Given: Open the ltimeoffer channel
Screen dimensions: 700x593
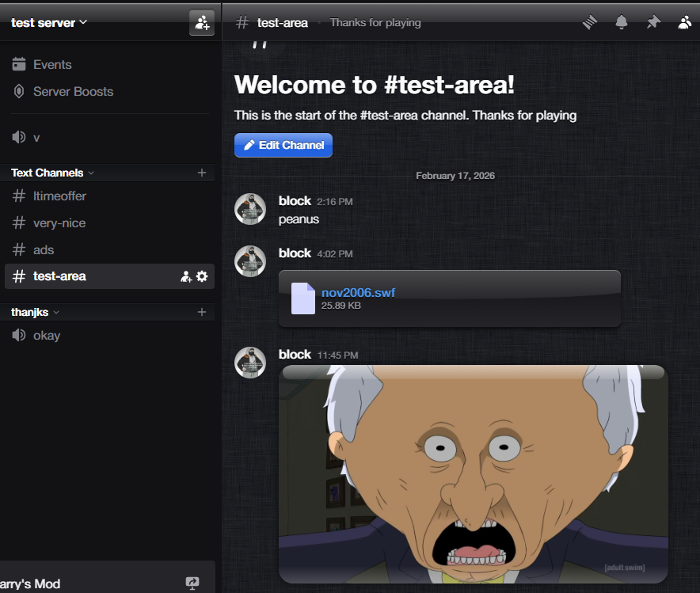Looking at the screenshot, I should [109, 196].
